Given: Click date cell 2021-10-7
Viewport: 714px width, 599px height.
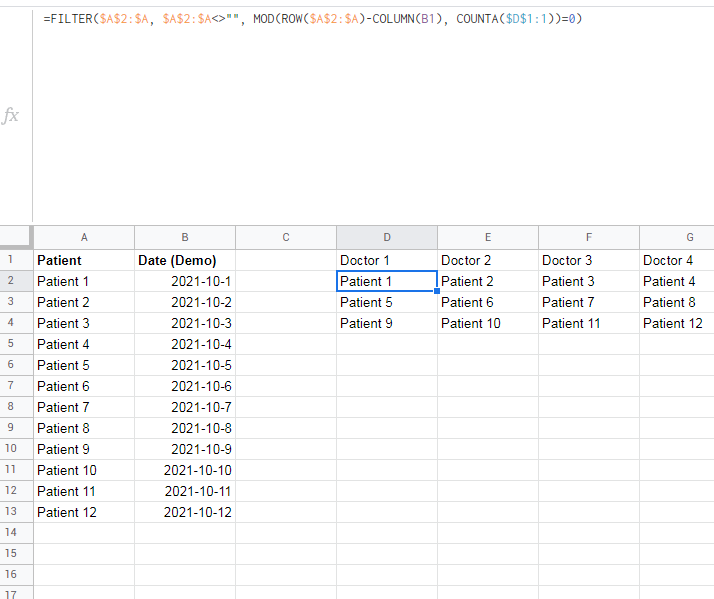Looking at the screenshot, I should pyautogui.click(x=185, y=407).
